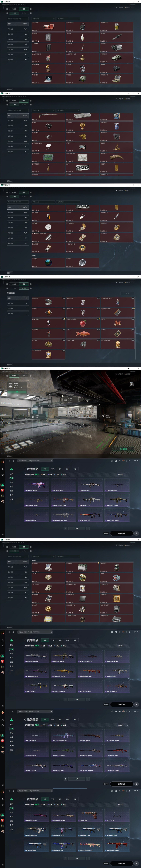
Task: Select the graphics card item in the collection list
Action: point(82,168)
